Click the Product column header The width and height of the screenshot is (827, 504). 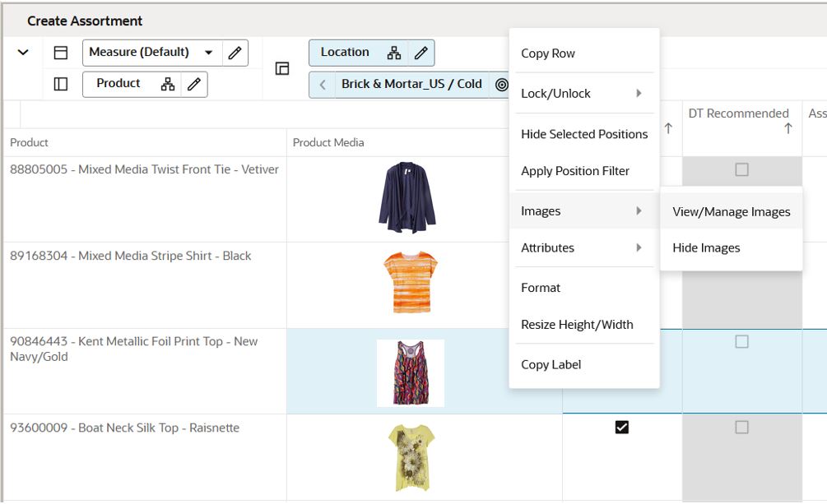click(x=29, y=142)
